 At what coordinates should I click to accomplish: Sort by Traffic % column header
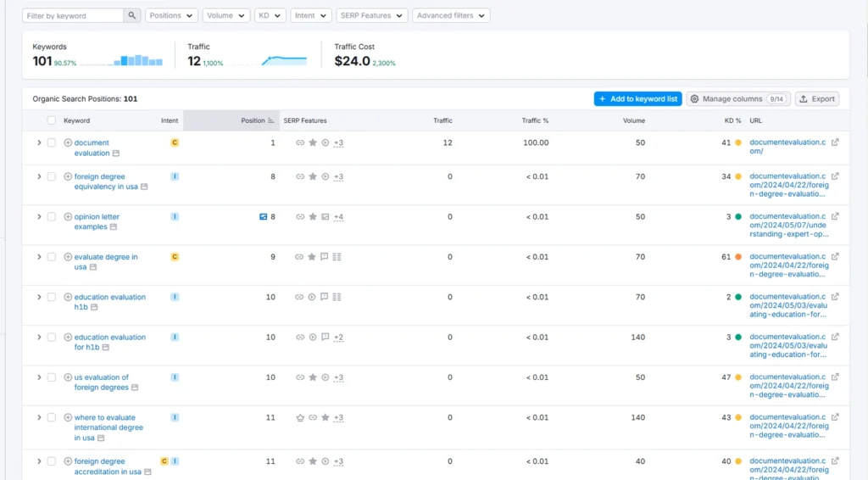click(x=535, y=120)
